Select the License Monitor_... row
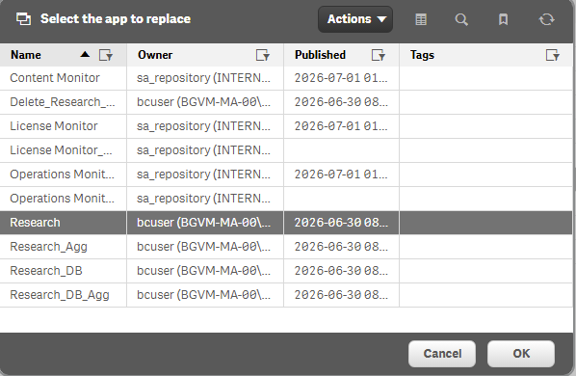Screen dimensions: 576x376 pyautogui.click(x=286, y=150)
